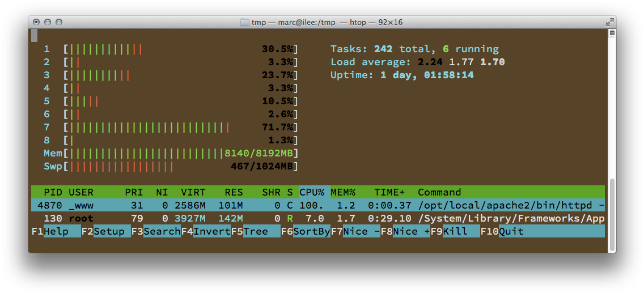Viewport: 644px width, 293px height.
Task: Click F8 Nice + to raise niceness
Action: [x=405, y=231]
